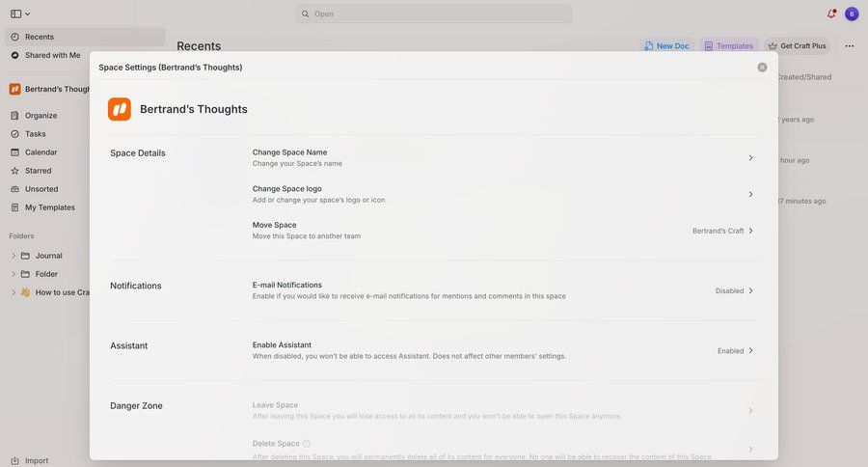Click the Delete Space info icon
The height and width of the screenshot is (467, 868).
tap(307, 443)
